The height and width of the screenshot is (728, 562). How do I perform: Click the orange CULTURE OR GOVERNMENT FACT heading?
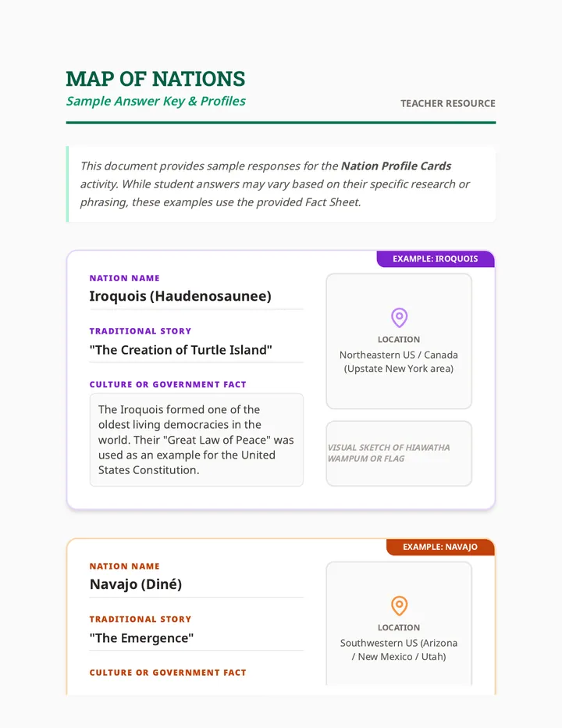click(x=168, y=673)
